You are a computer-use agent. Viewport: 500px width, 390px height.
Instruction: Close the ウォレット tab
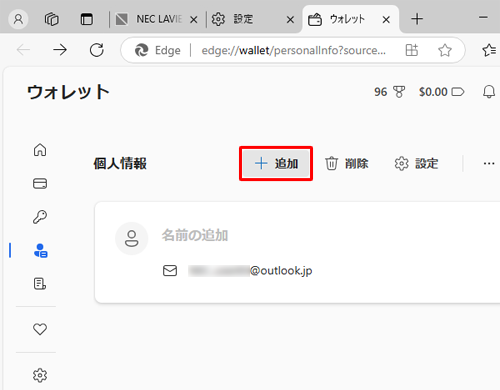(386, 20)
